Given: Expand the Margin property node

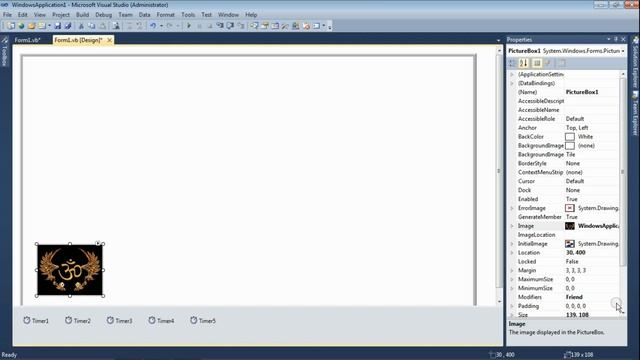Looking at the screenshot, I should coord(512,271).
